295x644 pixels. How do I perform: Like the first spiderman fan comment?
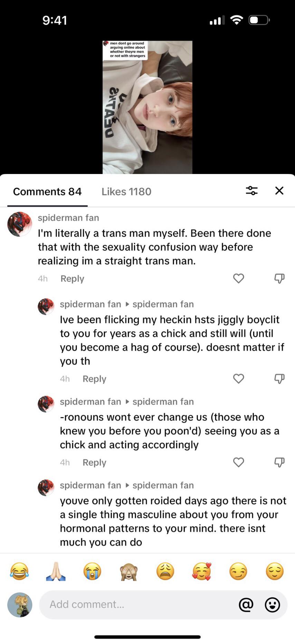coord(238,278)
